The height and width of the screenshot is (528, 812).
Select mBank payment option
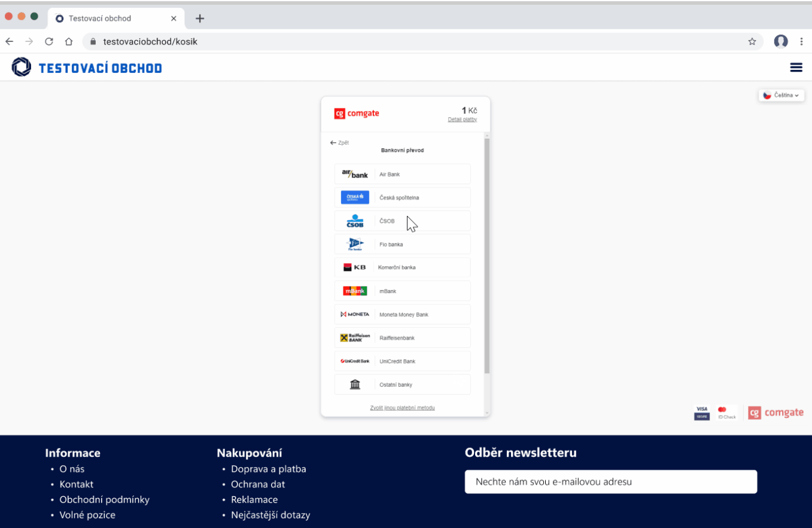pos(402,291)
